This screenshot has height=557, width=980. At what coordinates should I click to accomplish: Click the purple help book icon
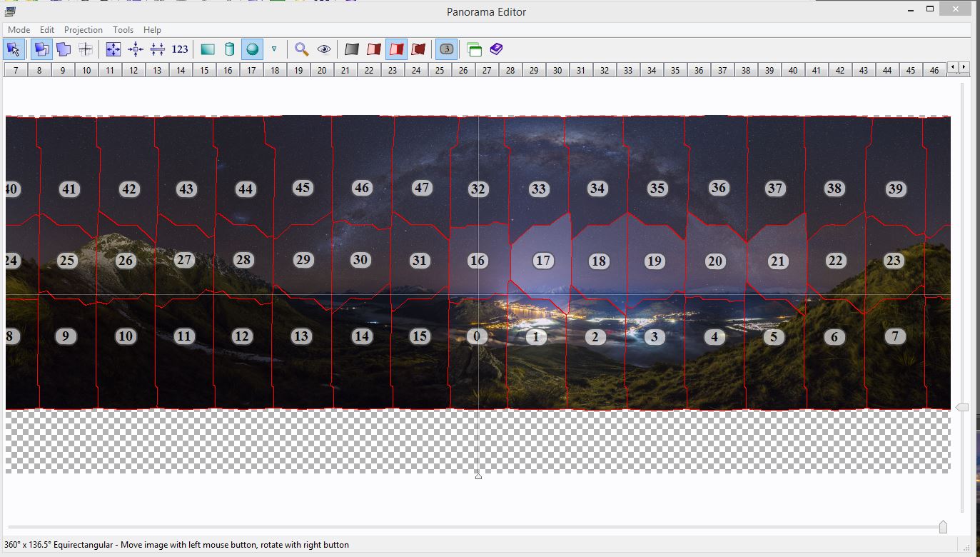point(496,49)
